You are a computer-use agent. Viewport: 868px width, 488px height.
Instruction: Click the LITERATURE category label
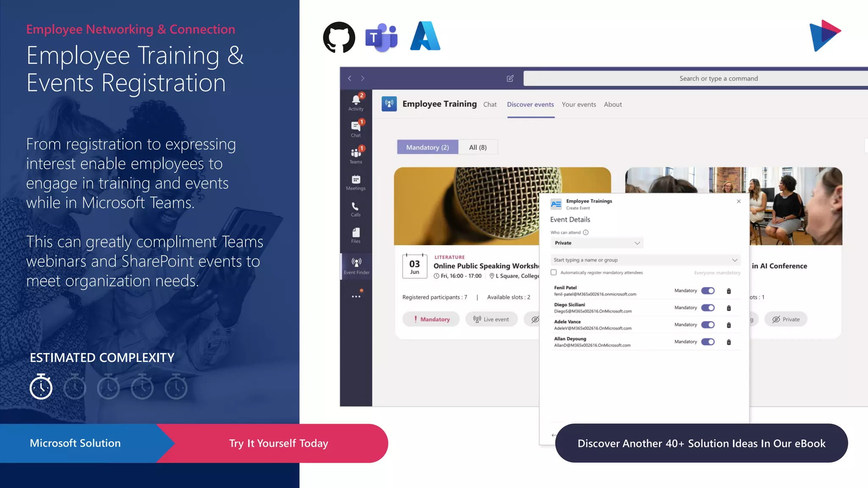pos(450,257)
